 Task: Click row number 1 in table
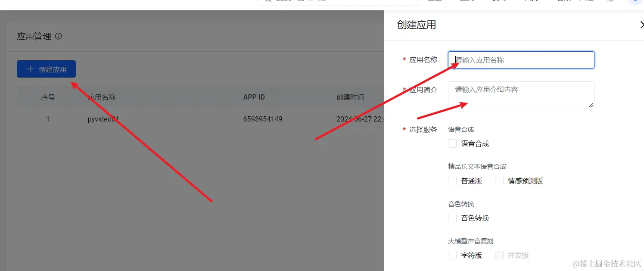(48, 119)
